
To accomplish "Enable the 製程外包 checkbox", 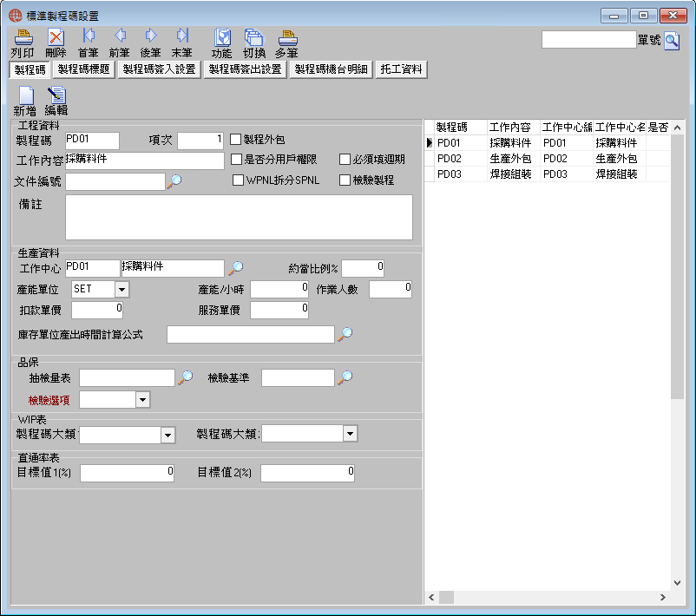I will 236,140.
